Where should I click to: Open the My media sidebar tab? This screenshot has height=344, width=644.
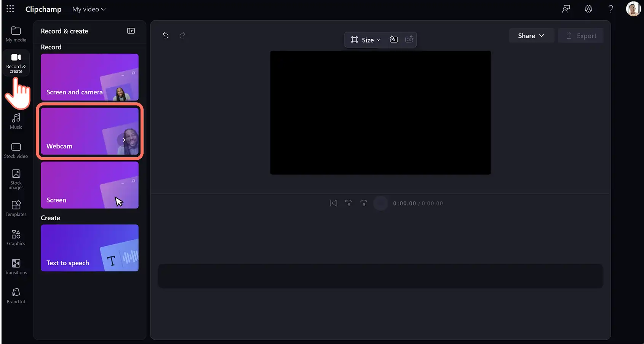tap(16, 34)
